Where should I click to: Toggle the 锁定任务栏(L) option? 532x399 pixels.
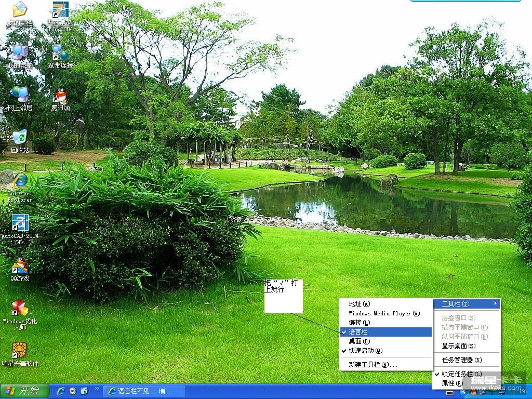coord(467,374)
